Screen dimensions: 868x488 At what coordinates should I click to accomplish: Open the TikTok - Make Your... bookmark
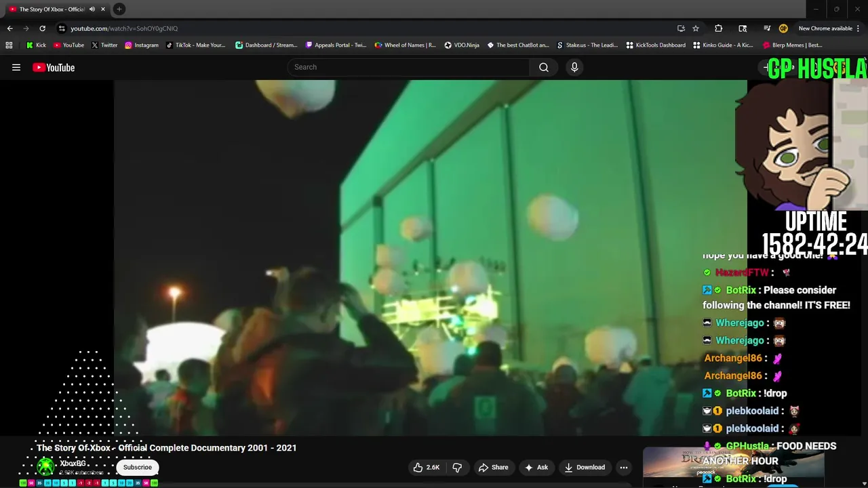(195, 45)
